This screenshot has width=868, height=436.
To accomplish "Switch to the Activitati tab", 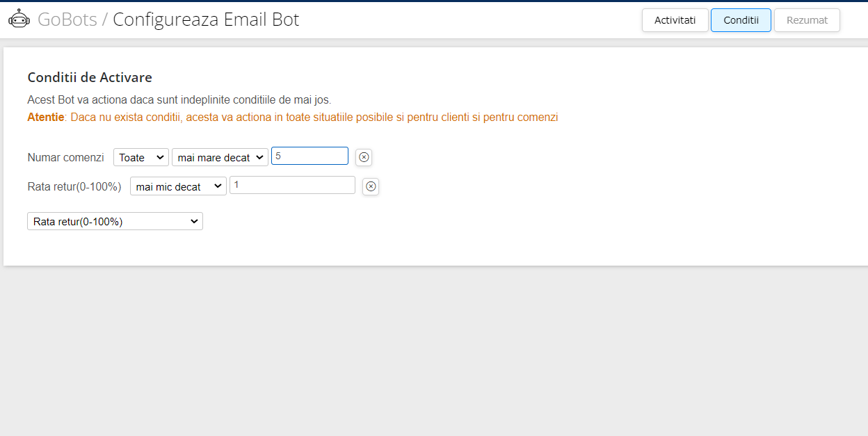I will pyautogui.click(x=675, y=20).
